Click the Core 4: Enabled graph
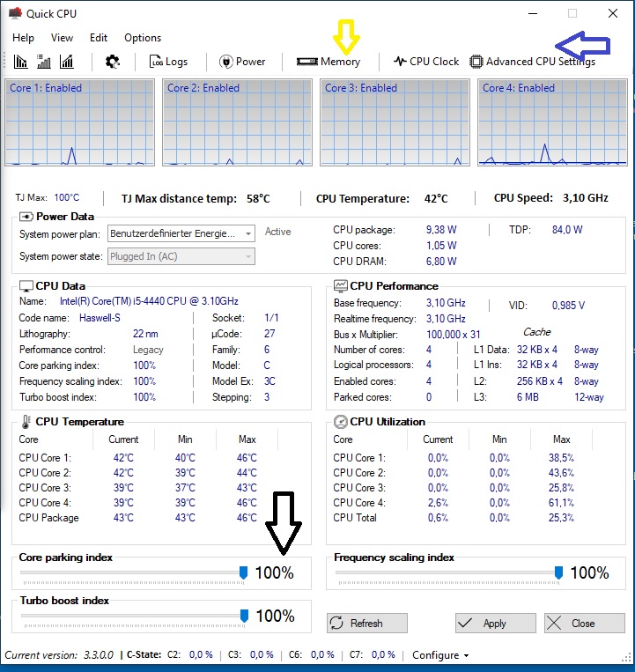This screenshot has height=672, width=635. [x=553, y=122]
